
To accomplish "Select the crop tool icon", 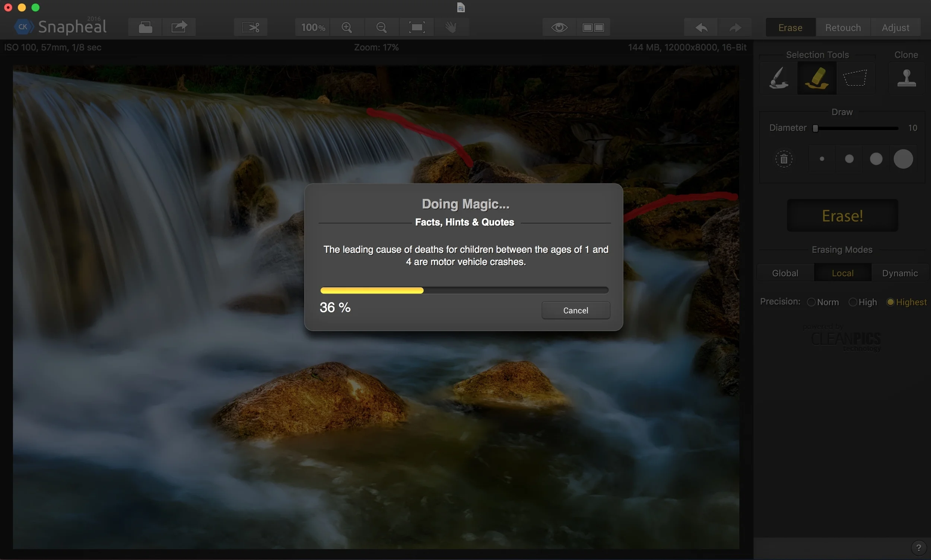I will pos(251,27).
